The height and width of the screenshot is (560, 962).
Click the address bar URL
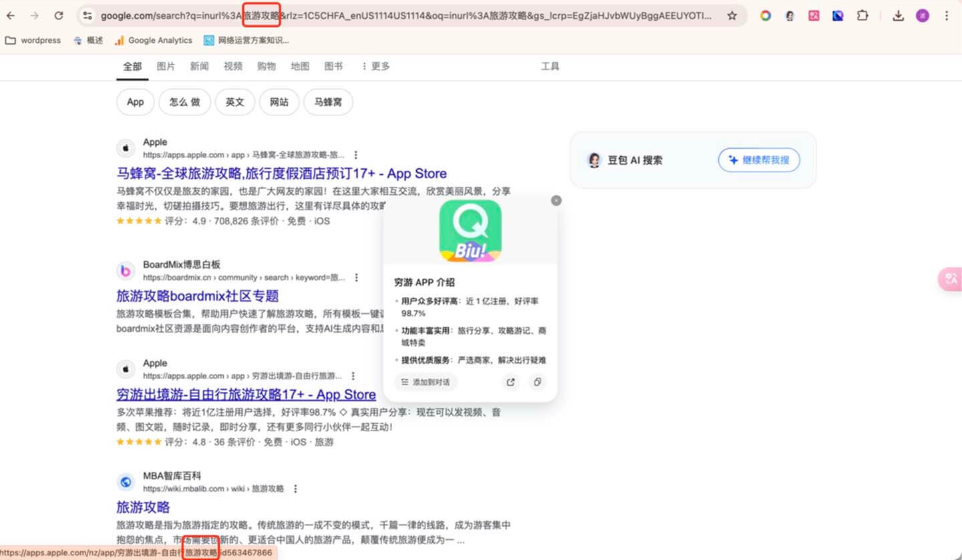pyautogui.click(x=406, y=15)
